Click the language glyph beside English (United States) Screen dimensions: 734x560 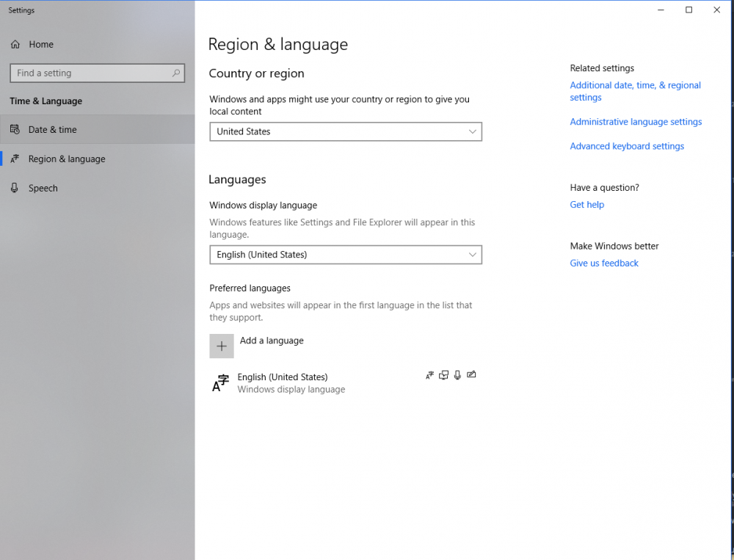pyautogui.click(x=220, y=383)
